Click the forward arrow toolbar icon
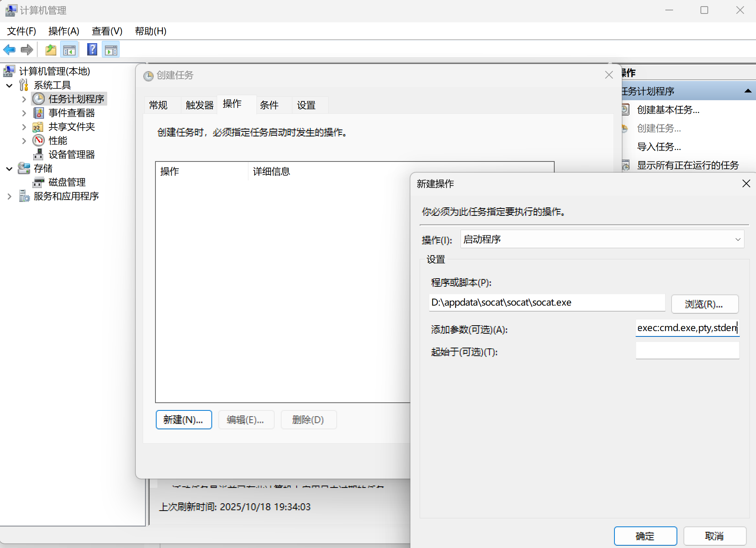The image size is (756, 548). tap(27, 50)
